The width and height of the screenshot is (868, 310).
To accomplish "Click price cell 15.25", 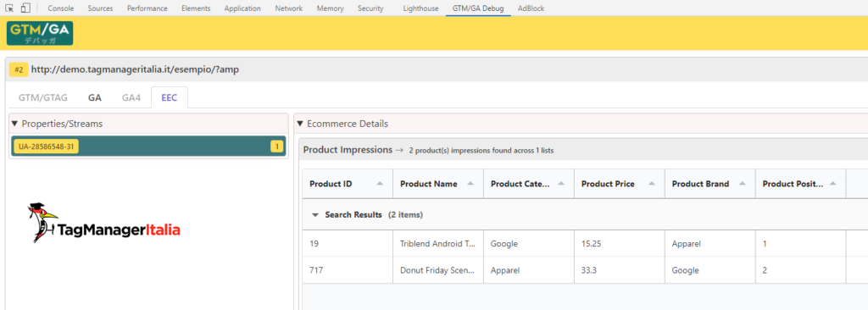I will click(620, 244).
